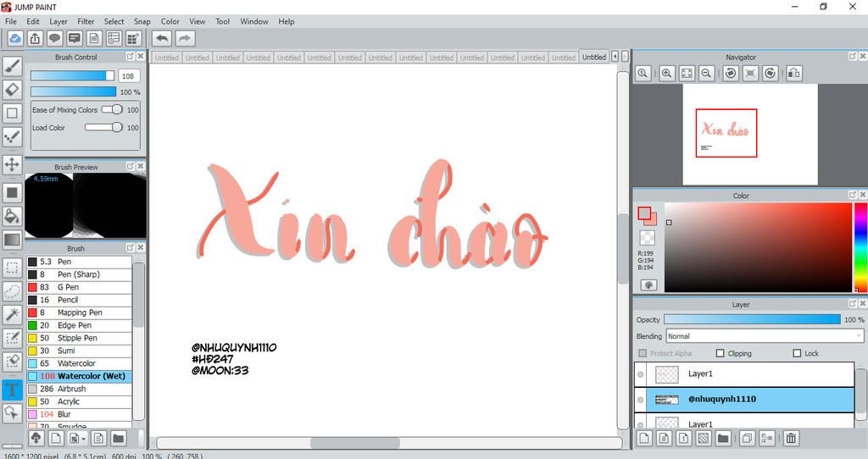This screenshot has width=868, height=459.
Task: Undock the Brush Control panel
Action: click(130, 57)
